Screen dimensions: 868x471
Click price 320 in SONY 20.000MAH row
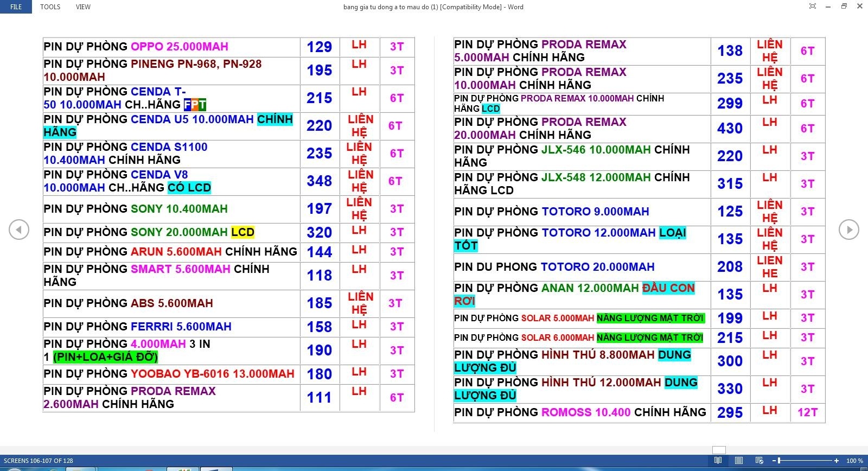click(x=320, y=232)
